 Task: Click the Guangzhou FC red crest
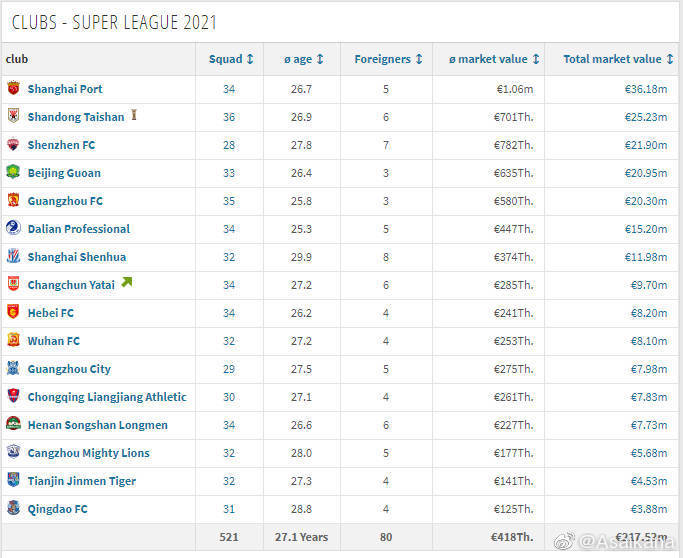point(13,201)
